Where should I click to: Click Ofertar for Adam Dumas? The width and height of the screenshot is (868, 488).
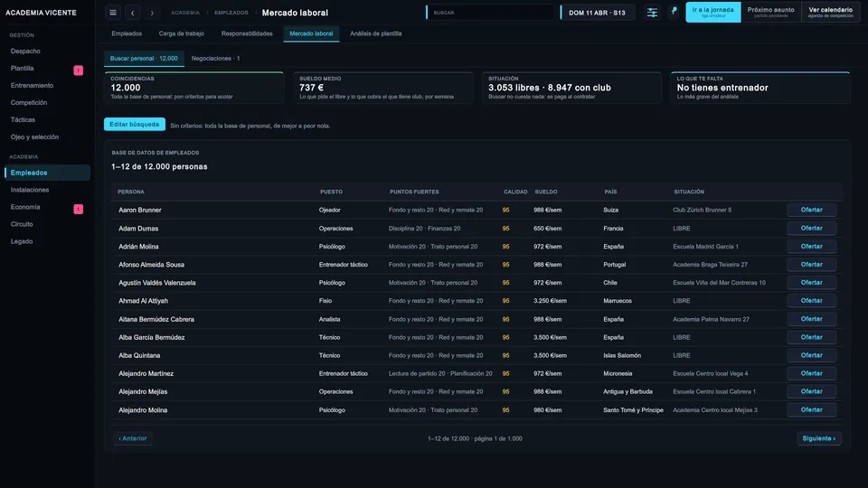(812, 228)
